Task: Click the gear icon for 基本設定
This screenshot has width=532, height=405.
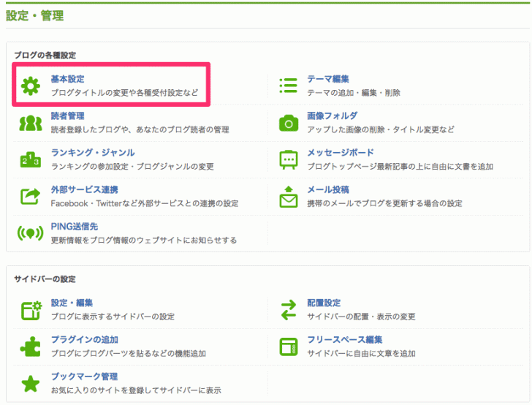Action: [31, 86]
